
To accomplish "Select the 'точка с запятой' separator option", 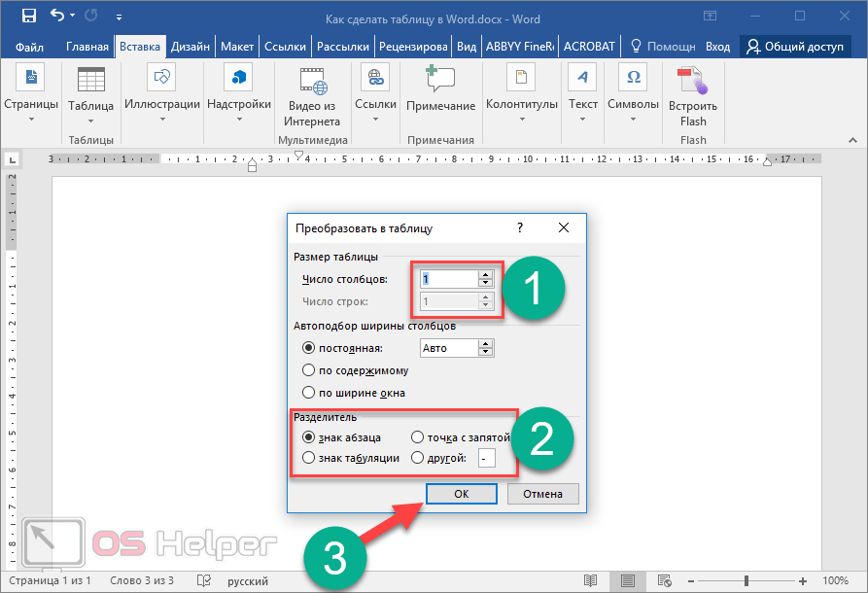I will point(417,437).
